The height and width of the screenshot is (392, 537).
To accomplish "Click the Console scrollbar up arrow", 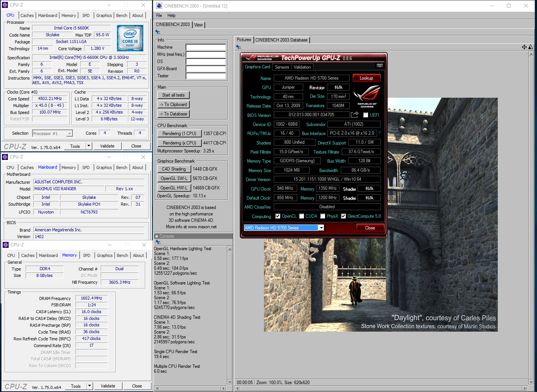I will (230, 249).
